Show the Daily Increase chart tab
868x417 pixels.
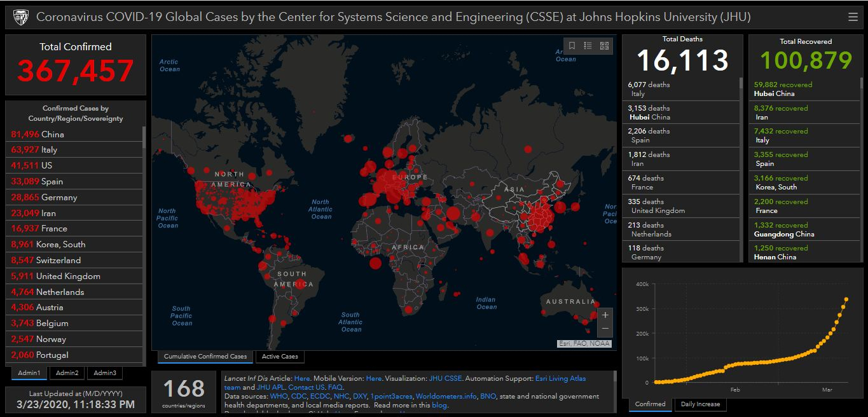(700, 404)
